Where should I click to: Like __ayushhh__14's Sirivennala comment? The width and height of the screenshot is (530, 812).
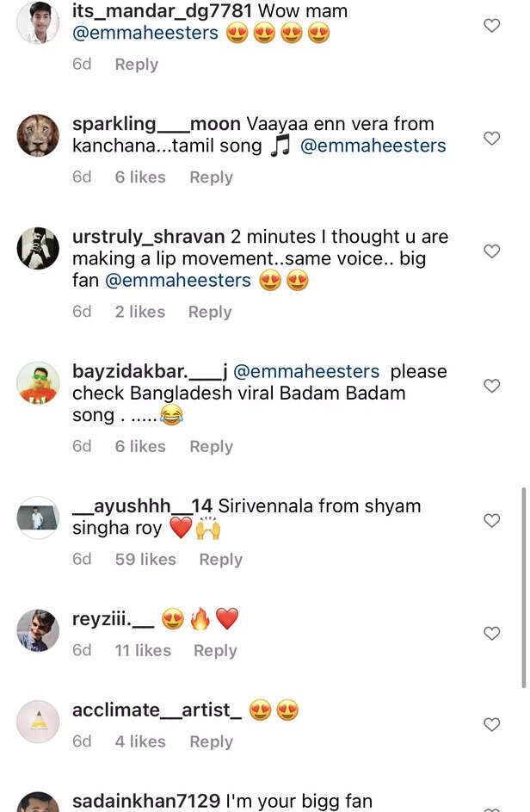492,521
